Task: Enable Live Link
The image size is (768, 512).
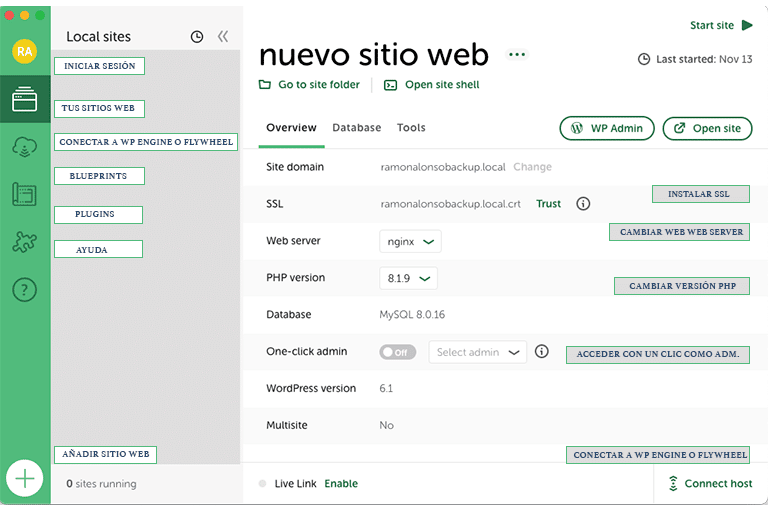Action: (341, 484)
